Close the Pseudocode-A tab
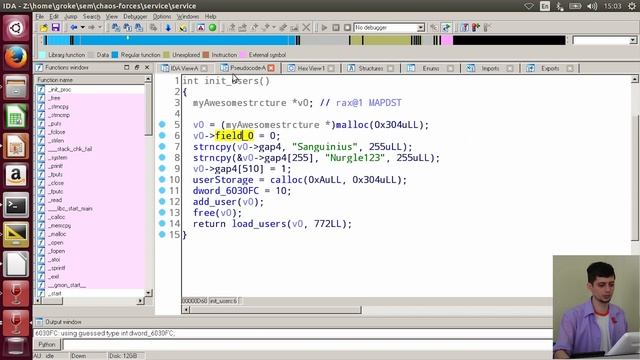The width and height of the screenshot is (640, 360). [271, 68]
